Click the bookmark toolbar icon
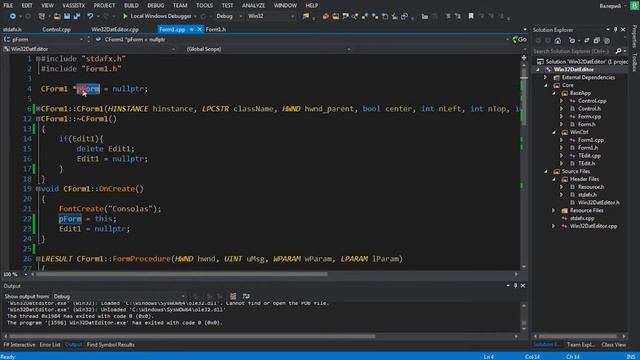The image size is (640, 360). 471,16
